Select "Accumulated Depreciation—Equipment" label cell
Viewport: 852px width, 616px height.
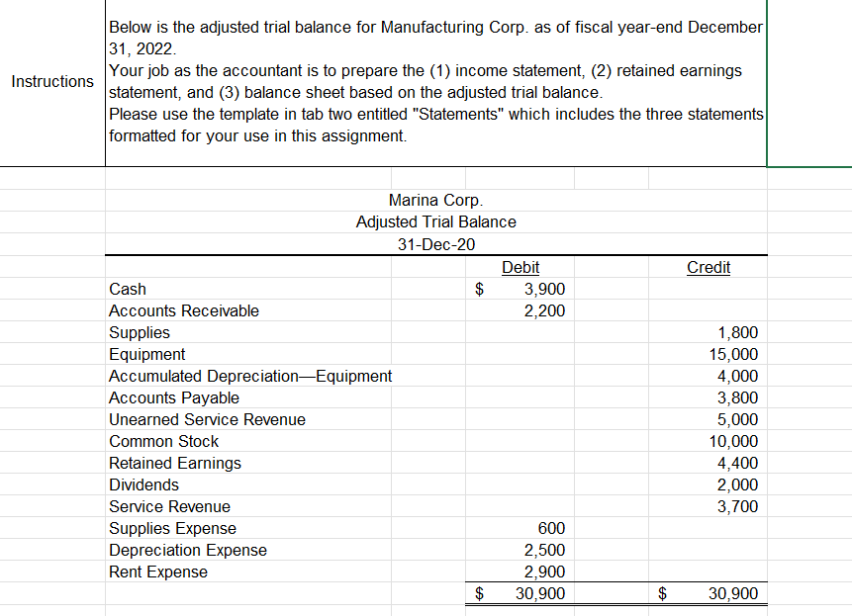[x=249, y=376]
